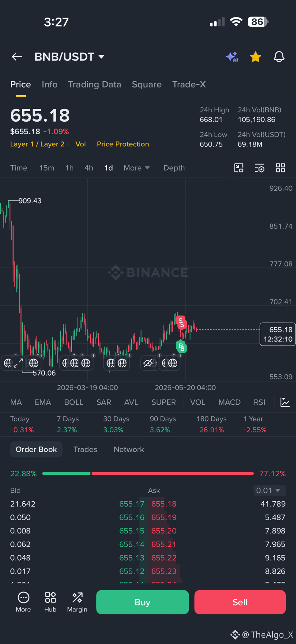This screenshot has height=644, width=296.
Task: Select the 1d chart interval
Action: pos(109,168)
